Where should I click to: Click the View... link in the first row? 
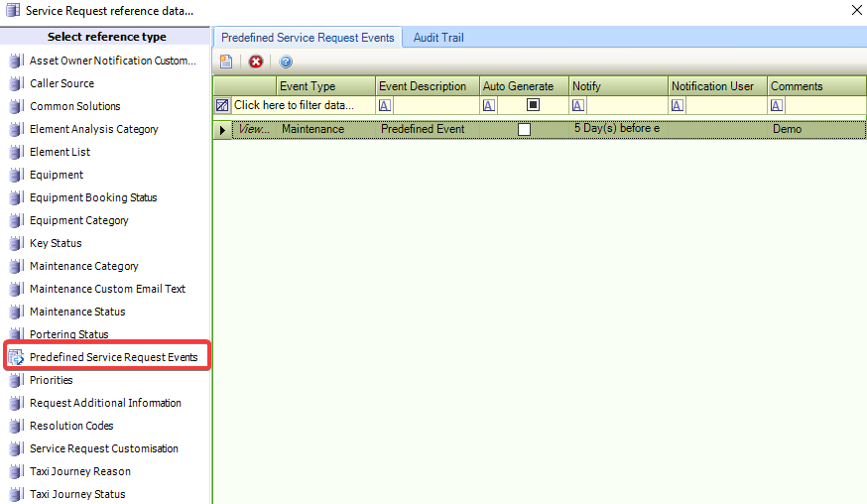(x=254, y=129)
